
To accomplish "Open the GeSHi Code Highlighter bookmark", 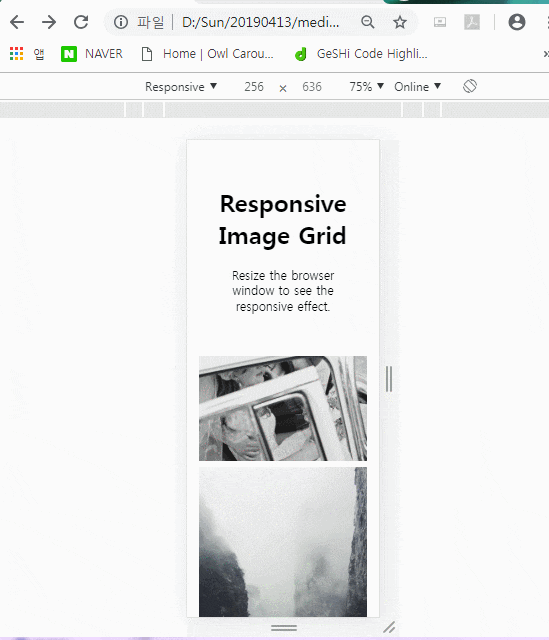I will click(x=361, y=53).
